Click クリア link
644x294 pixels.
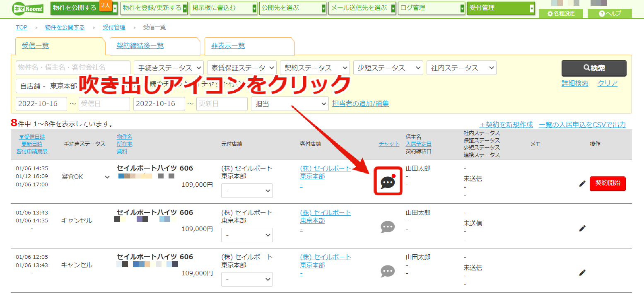pos(607,83)
